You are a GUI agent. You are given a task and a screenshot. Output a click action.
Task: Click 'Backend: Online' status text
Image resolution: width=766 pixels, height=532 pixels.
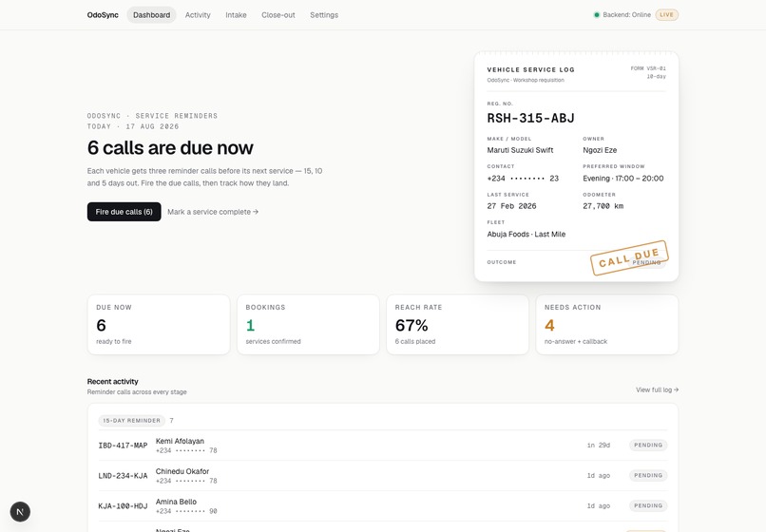tap(627, 15)
